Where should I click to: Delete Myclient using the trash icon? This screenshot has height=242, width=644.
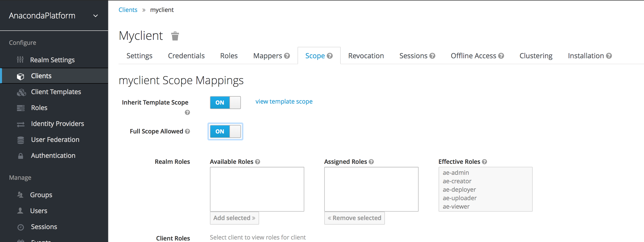click(x=175, y=36)
